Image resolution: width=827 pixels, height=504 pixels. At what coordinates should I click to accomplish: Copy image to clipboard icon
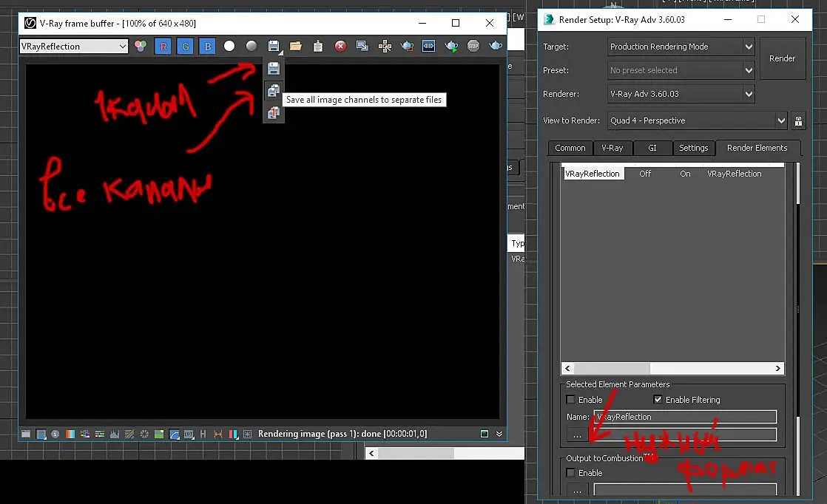(317, 47)
